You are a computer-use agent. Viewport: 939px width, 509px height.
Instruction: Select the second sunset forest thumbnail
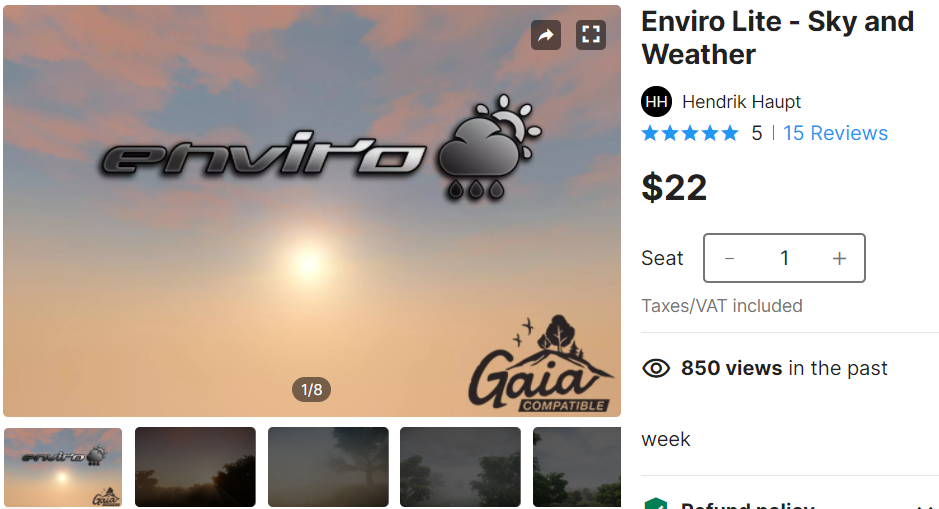pos(195,467)
